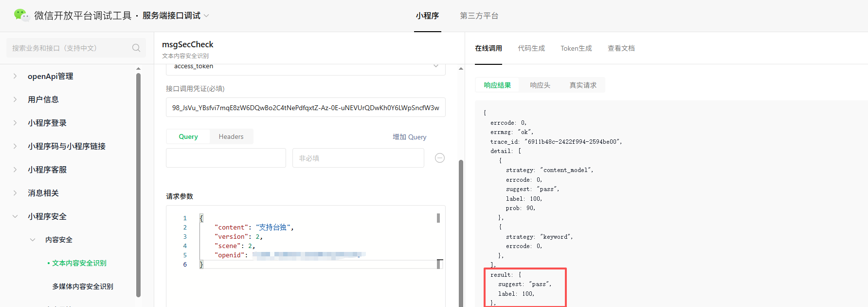Click the trace_id line in response

pyautogui.click(x=556, y=142)
